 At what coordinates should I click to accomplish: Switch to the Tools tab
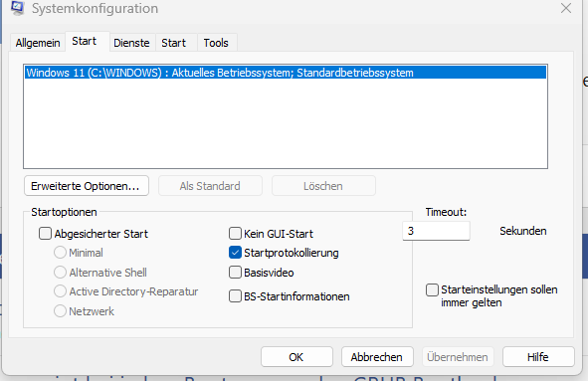[216, 43]
